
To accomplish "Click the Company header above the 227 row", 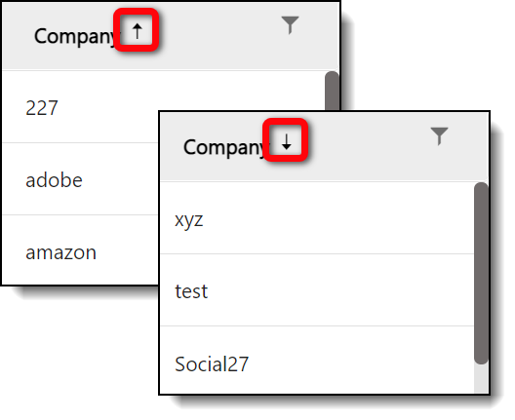I will [x=76, y=36].
